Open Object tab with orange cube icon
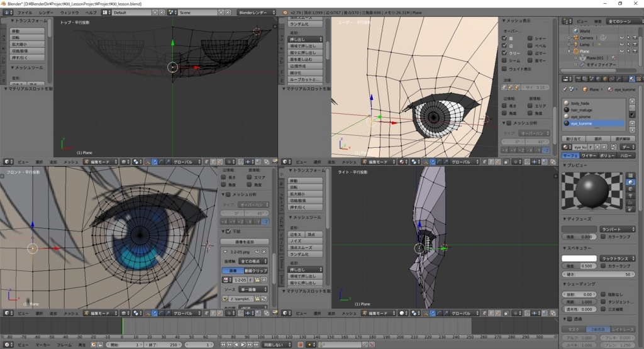This screenshot has height=349, width=644. coord(605,79)
